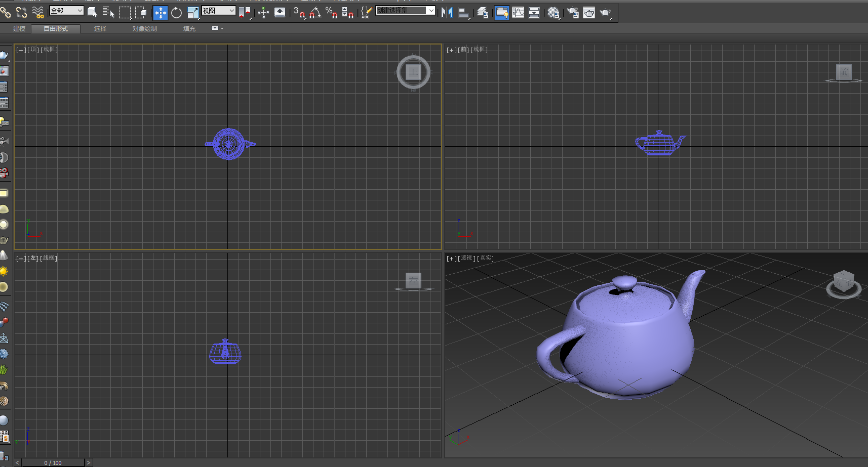Toggle the highlighted Ribbon display button
This screenshot has width=868, height=467.
pyautogui.click(x=501, y=13)
